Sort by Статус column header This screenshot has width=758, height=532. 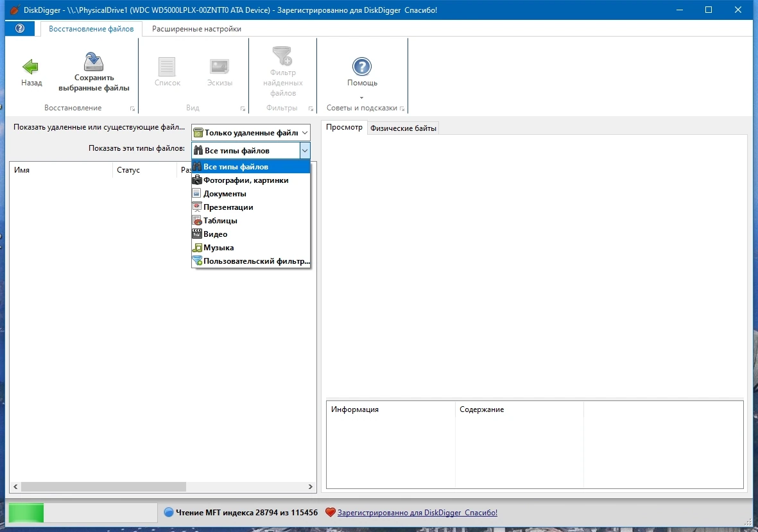point(144,170)
